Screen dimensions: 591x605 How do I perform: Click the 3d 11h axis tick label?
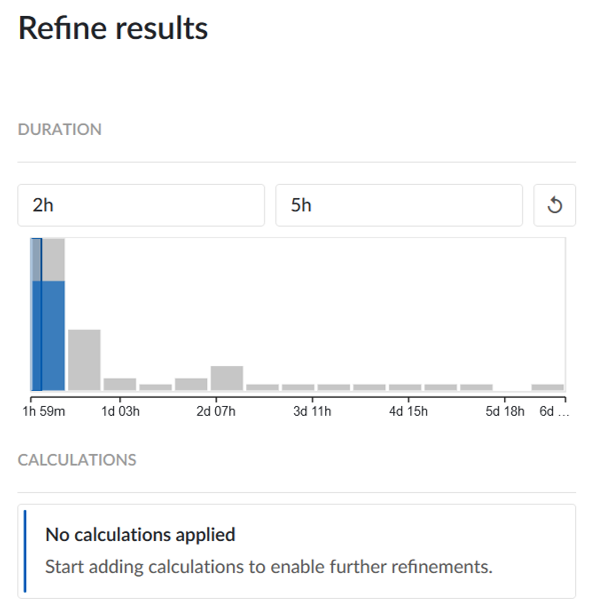click(x=312, y=411)
